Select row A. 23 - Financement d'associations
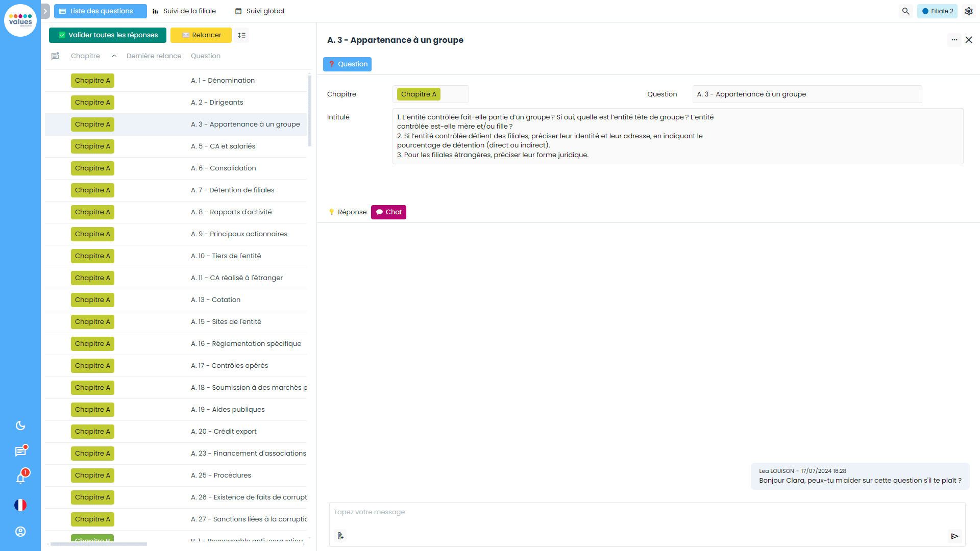The width and height of the screenshot is (980, 551). 176,454
